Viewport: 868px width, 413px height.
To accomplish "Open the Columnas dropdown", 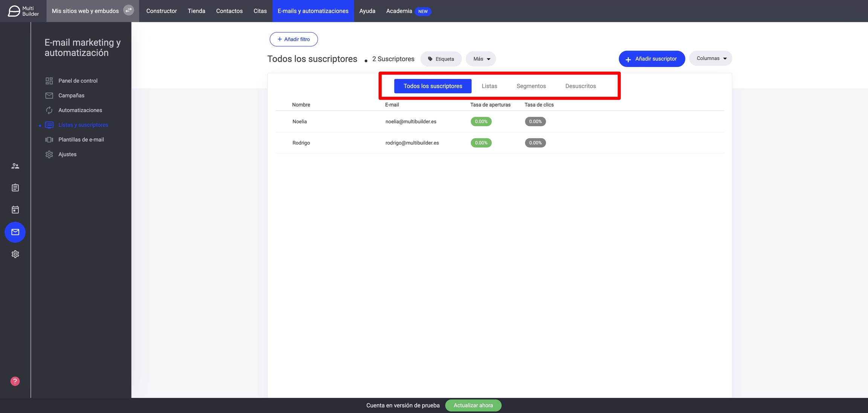I will coord(711,58).
